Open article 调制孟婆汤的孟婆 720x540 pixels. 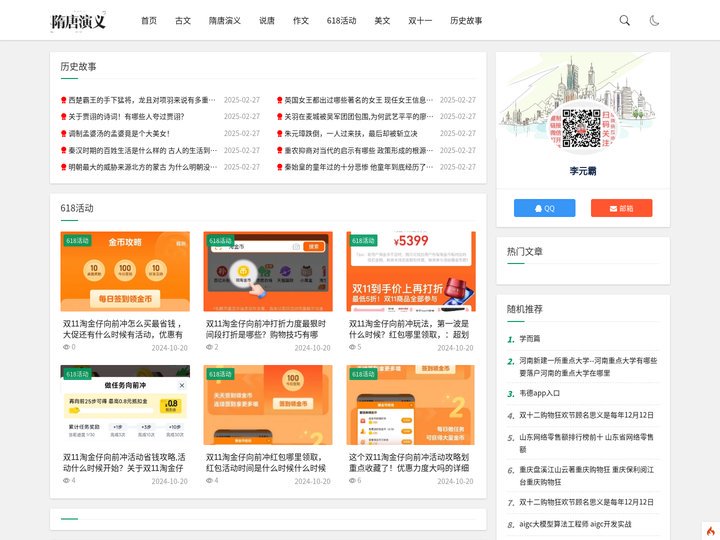119,134
